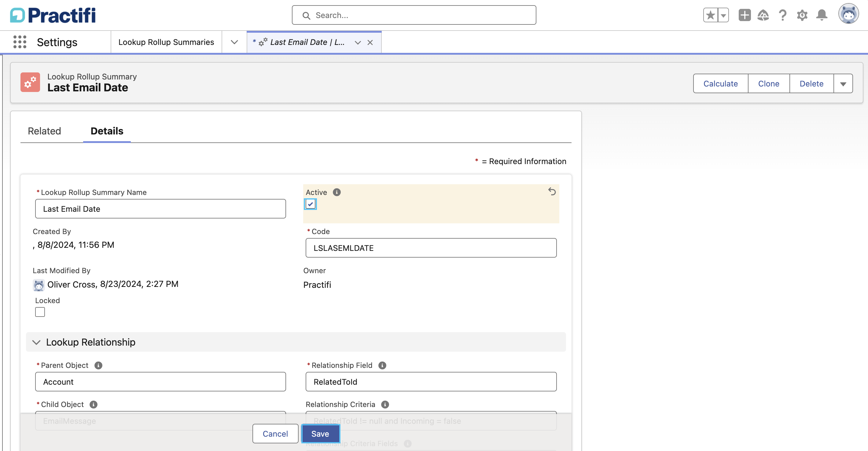868x451 pixels.
Task: Undo the Active field change
Action: (x=552, y=191)
